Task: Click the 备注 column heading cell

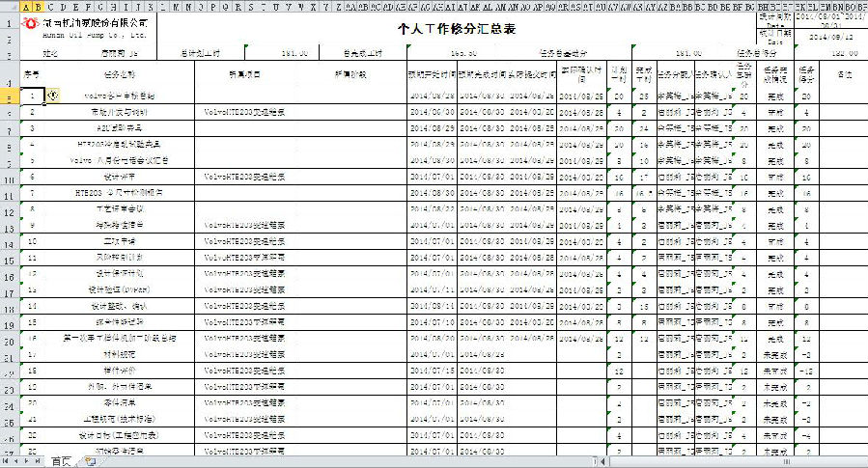Action: pos(844,74)
